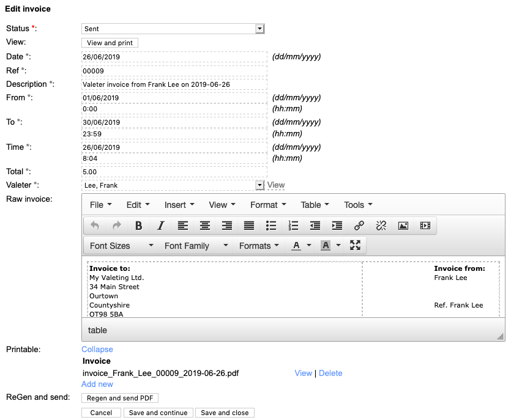Click the insert image icon
The image size is (511, 420).
(403, 226)
